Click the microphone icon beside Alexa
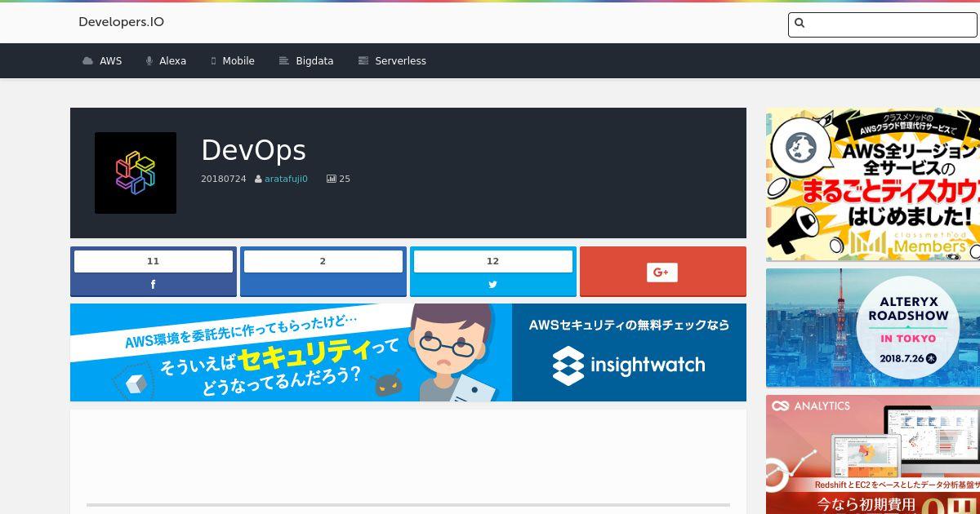This screenshot has height=514, width=980. [149, 61]
